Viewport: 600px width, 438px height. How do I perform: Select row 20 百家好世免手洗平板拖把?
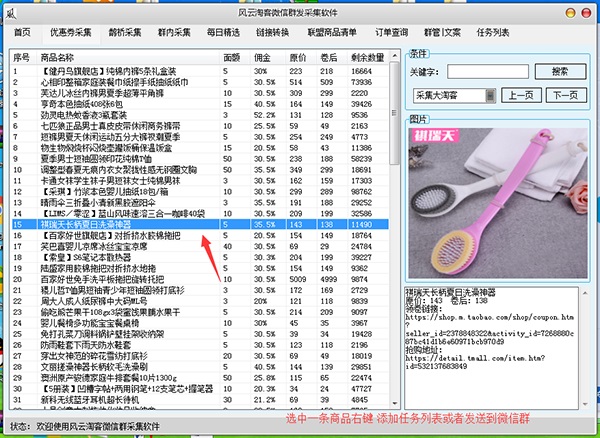[199, 279]
